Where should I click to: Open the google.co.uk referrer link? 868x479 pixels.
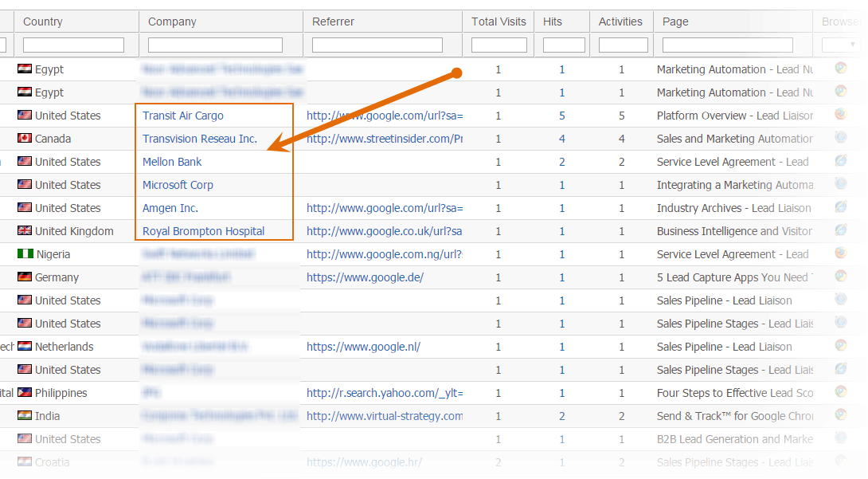[384, 231]
